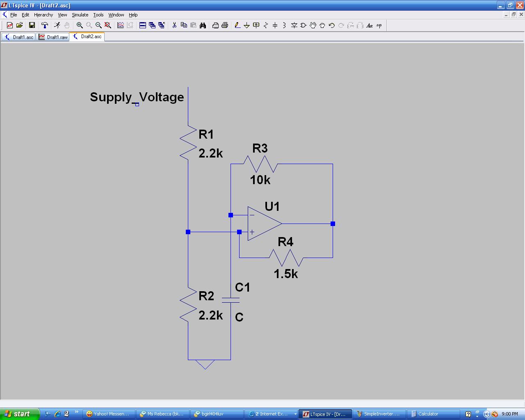Switch to the Draft1.asc tab
The image size is (525, 420).
(x=19, y=37)
